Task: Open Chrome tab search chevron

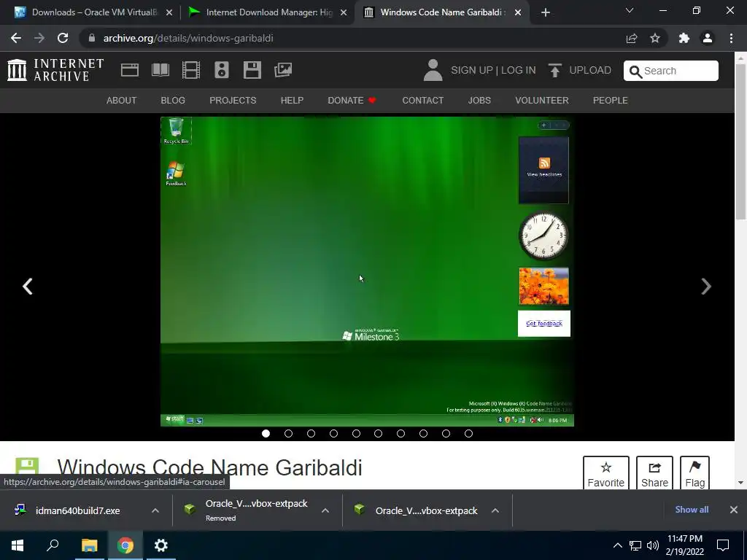Action: (x=630, y=10)
